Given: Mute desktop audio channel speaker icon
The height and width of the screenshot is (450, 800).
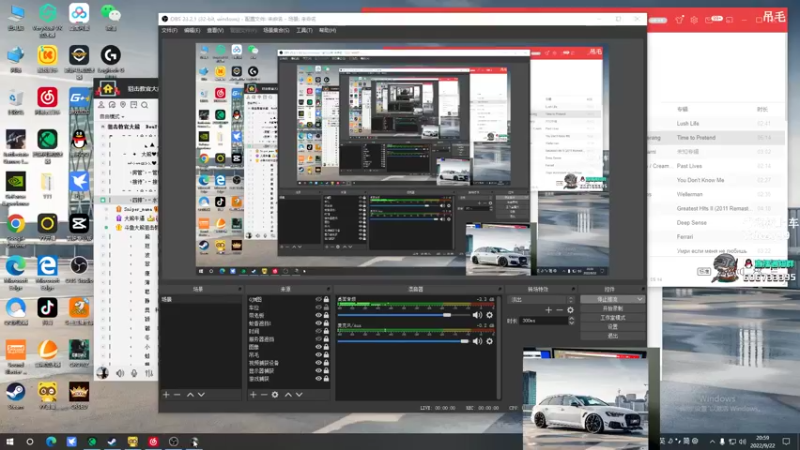Looking at the screenshot, I should (x=477, y=315).
